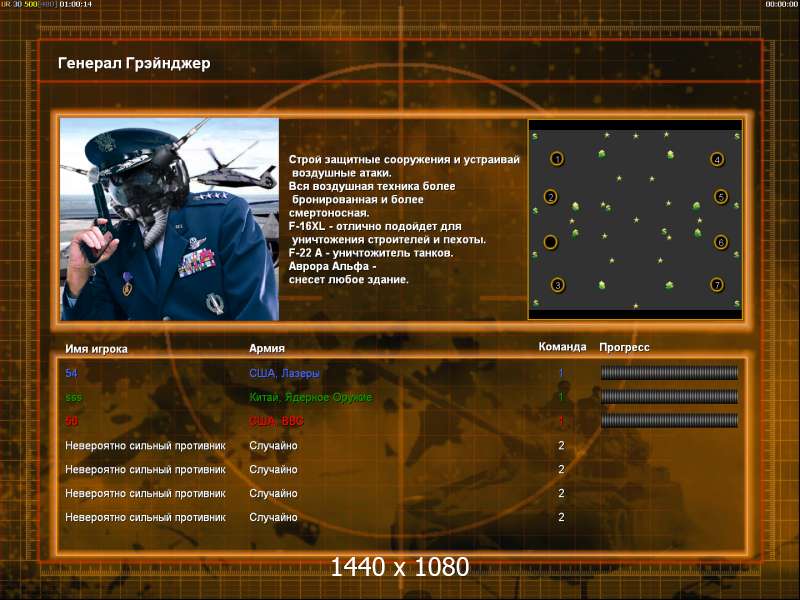
Task: Select start position 6 on the minimap
Action: (721, 242)
